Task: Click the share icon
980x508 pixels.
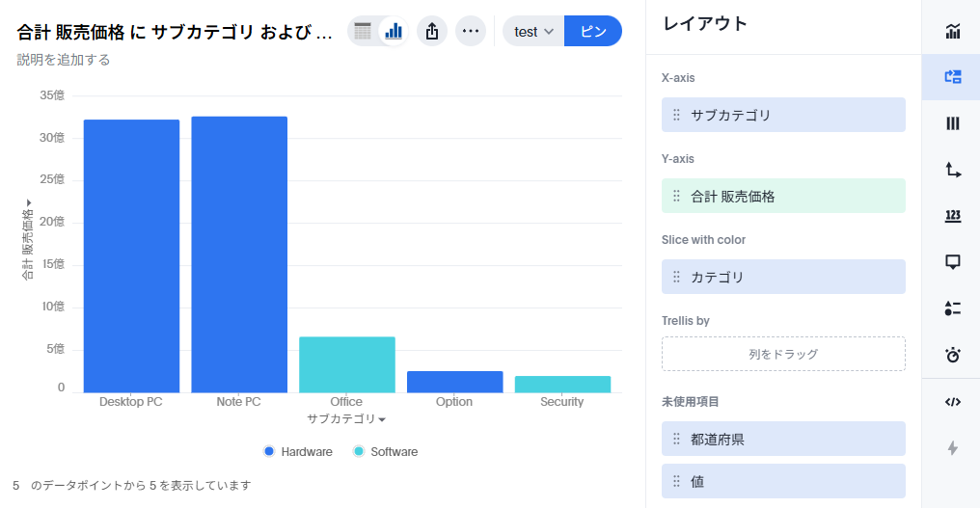Action: [432, 31]
